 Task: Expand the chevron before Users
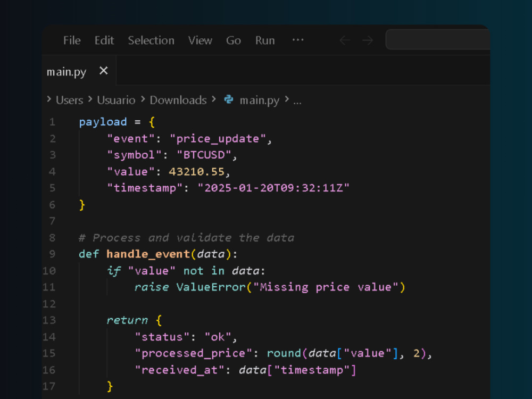(x=49, y=99)
